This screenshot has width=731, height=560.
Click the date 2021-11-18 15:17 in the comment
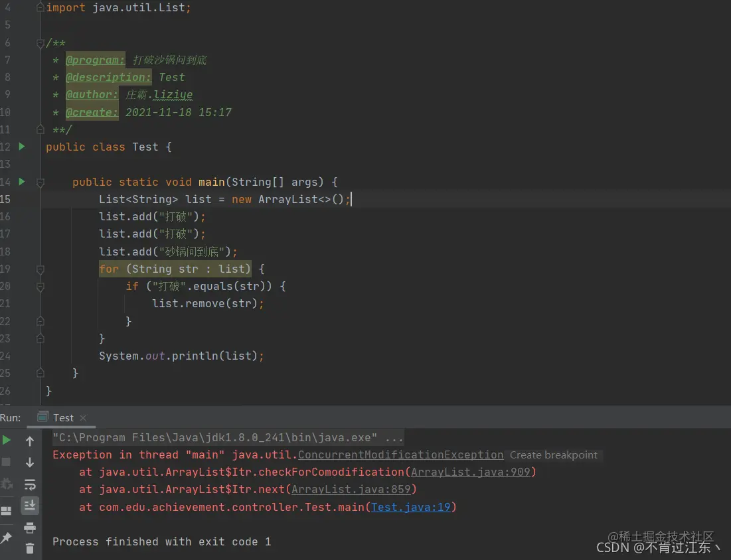[x=179, y=112]
